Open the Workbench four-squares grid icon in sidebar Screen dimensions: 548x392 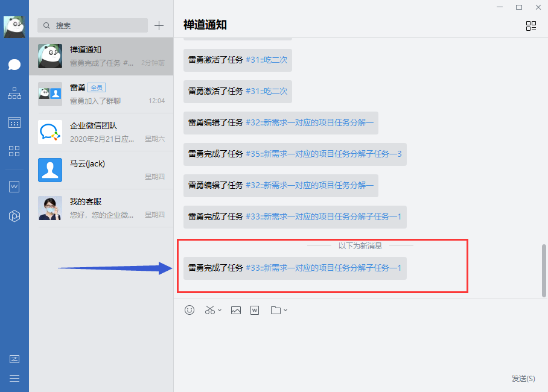pos(14,151)
